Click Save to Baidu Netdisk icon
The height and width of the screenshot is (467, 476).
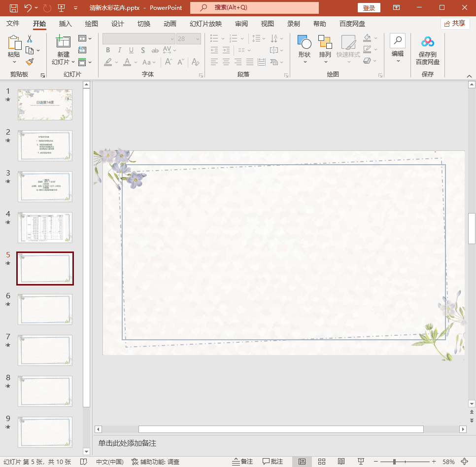coord(427,42)
